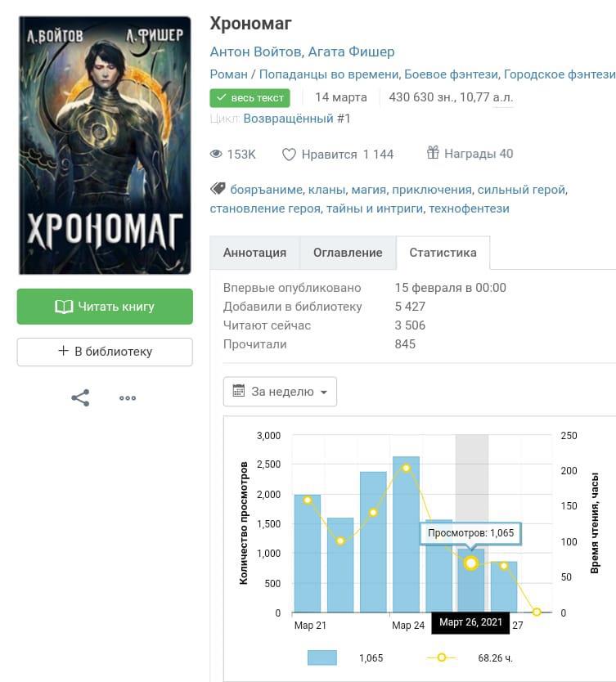Screen dimensions: 616x682
Task: Click the Хрономаг book cover image
Action: [105, 145]
